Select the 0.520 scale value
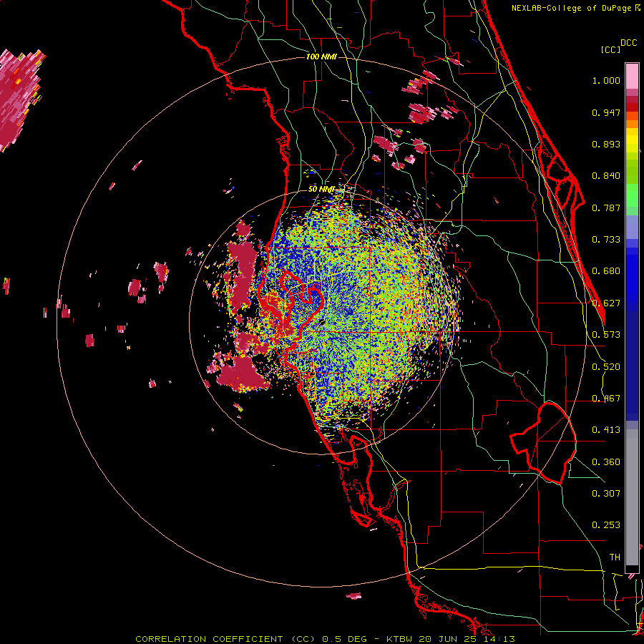 coord(606,367)
